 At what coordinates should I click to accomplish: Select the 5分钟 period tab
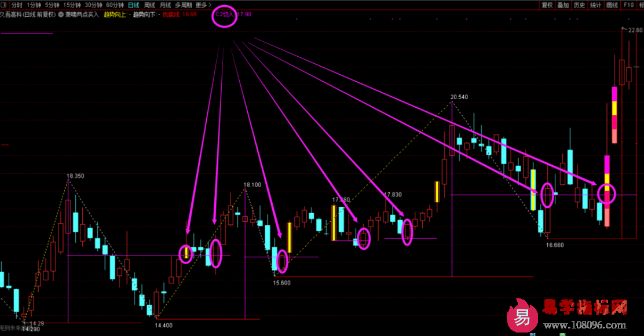click(52, 5)
